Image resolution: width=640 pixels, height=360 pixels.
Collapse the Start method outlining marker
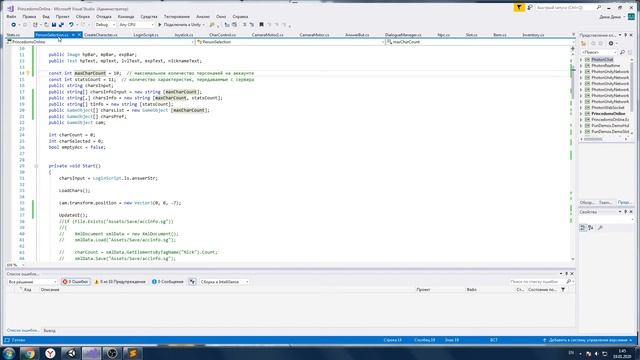click(36, 166)
